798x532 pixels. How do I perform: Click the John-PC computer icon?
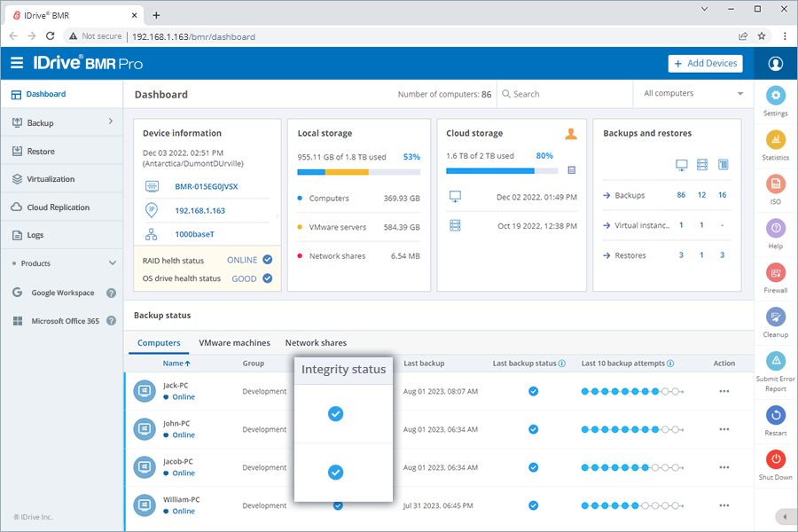145,429
